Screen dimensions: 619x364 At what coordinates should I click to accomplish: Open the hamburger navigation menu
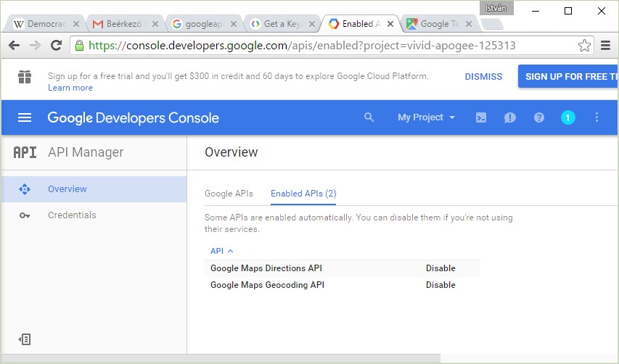[25, 117]
